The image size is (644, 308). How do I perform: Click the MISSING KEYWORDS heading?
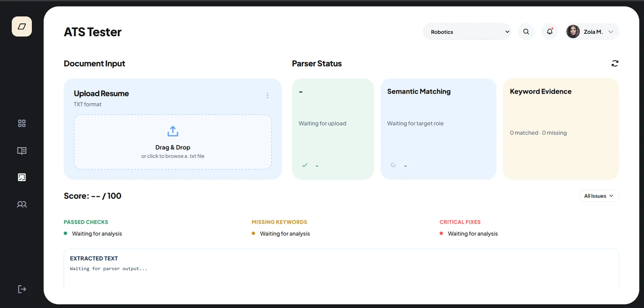[x=279, y=222]
